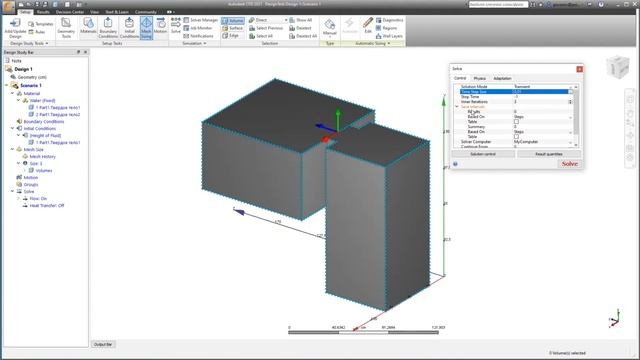640x360 pixels.
Task: Open Solver Manager
Action: point(200,20)
